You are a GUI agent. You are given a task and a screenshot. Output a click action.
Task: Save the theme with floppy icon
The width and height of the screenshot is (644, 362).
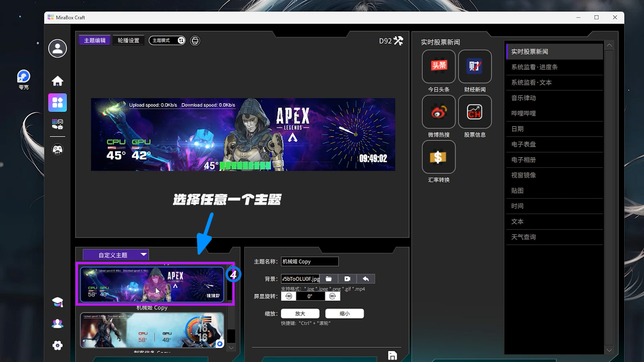point(392,355)
